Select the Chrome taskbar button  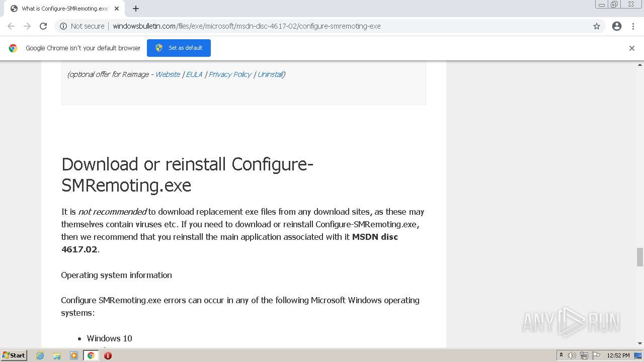point(91,355)
